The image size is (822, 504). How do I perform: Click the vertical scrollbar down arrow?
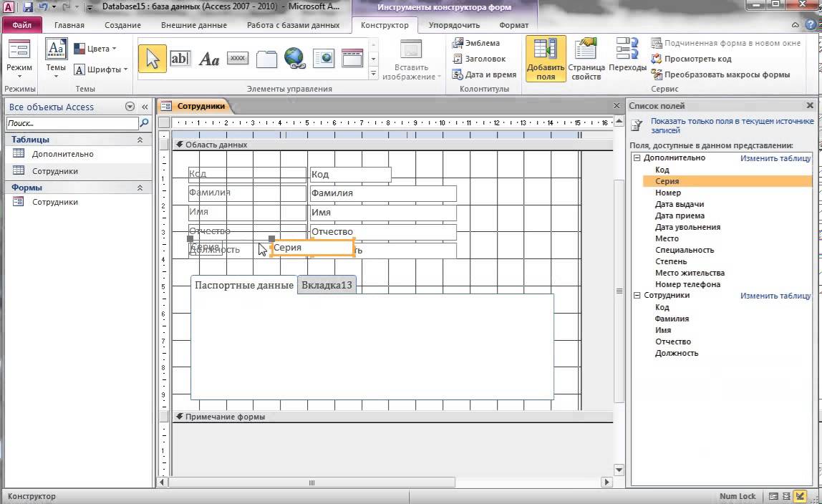coord(619,470)
